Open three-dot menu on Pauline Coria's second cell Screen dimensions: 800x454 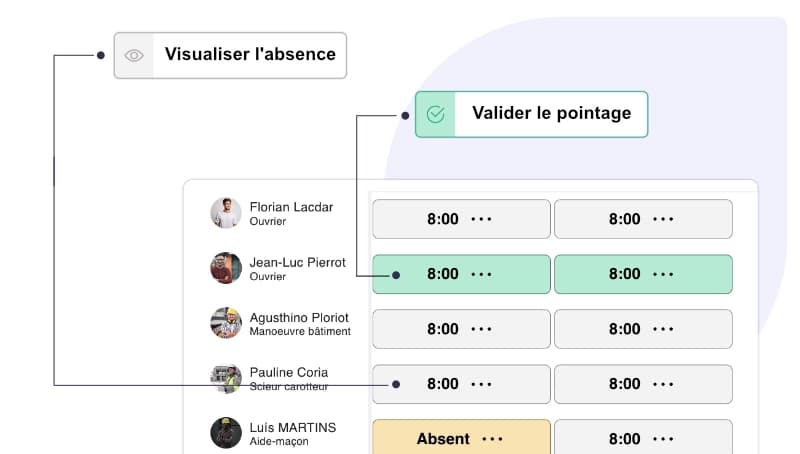pyautogui.click(x=663, y=384)
